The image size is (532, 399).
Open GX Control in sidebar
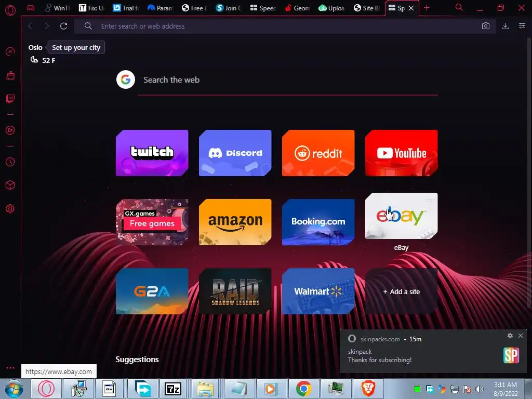pos(10,52)
